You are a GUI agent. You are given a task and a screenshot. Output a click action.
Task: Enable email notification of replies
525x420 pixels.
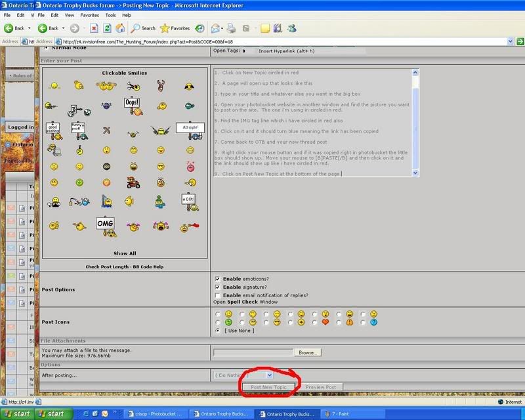[218, 296]
